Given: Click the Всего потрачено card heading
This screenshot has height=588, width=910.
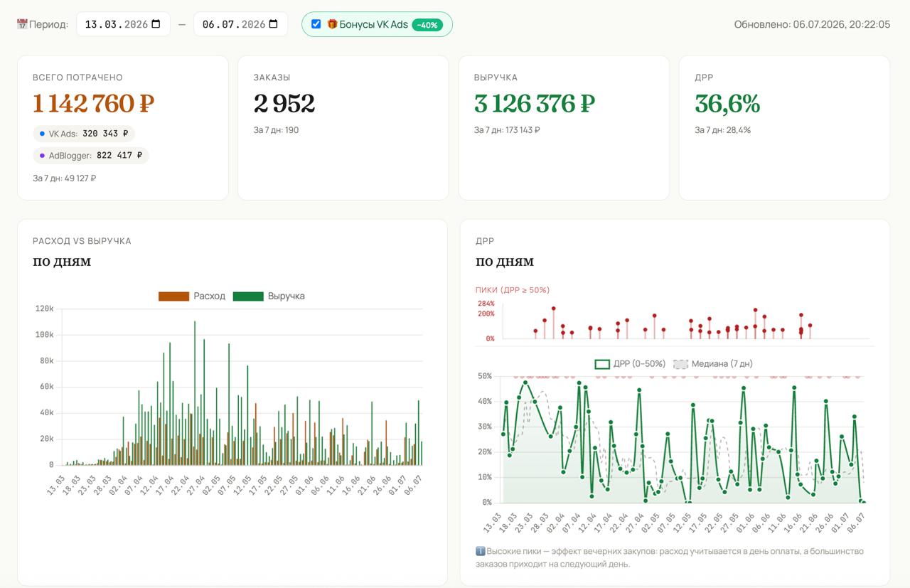Looking at the screenshot, I should click(77, 77).
